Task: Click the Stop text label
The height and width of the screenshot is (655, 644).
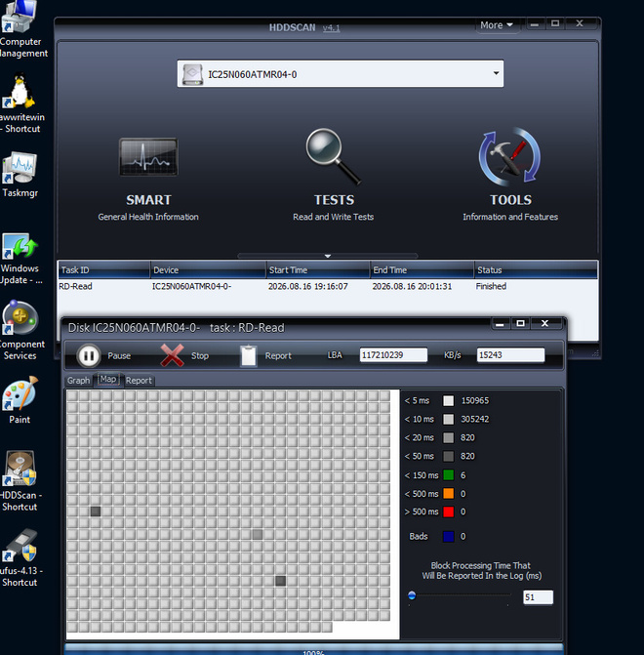Action: (200, 356)
